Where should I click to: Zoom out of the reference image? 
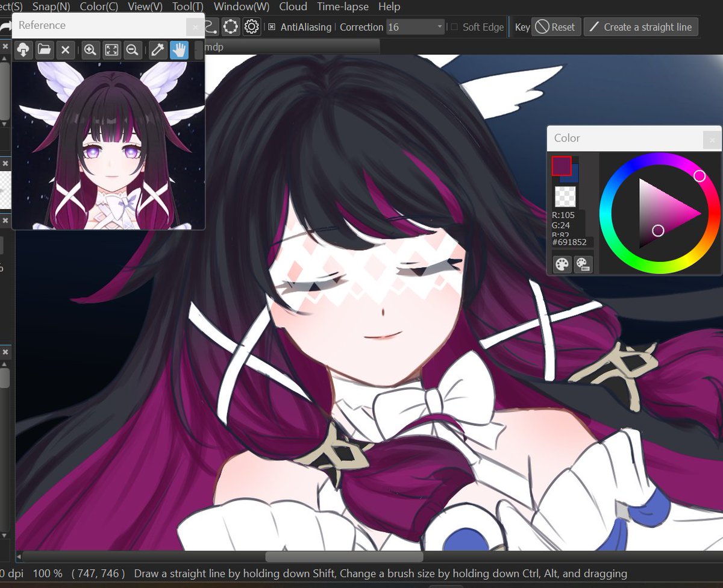pyautogui.click(x=133, y=50)
